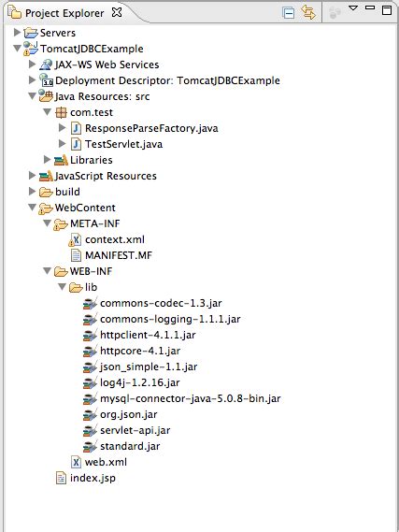Click the Java Resources src icon

[46, 95]
